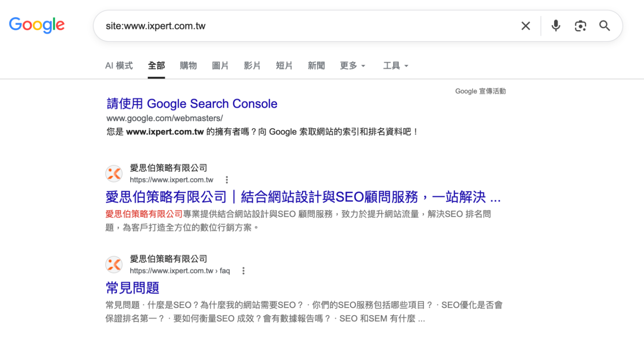This screenshot has height=339, width=644.
Task: Switch to 短片 short videos tab
Action: click(x=284, y=66)
